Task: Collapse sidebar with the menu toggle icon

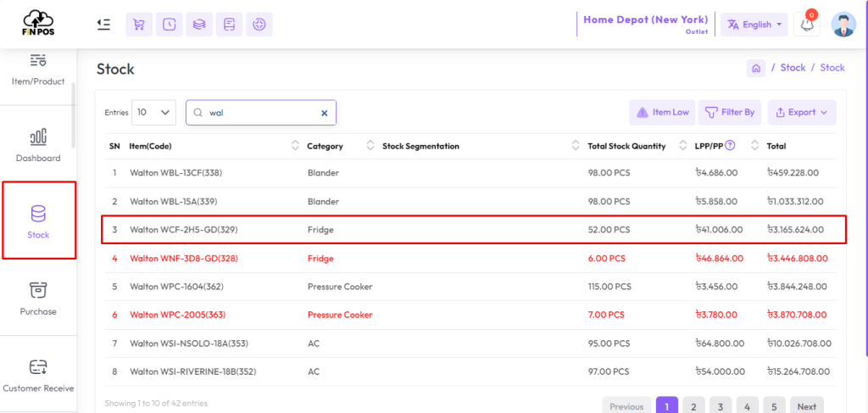Action: coord(103,25)
